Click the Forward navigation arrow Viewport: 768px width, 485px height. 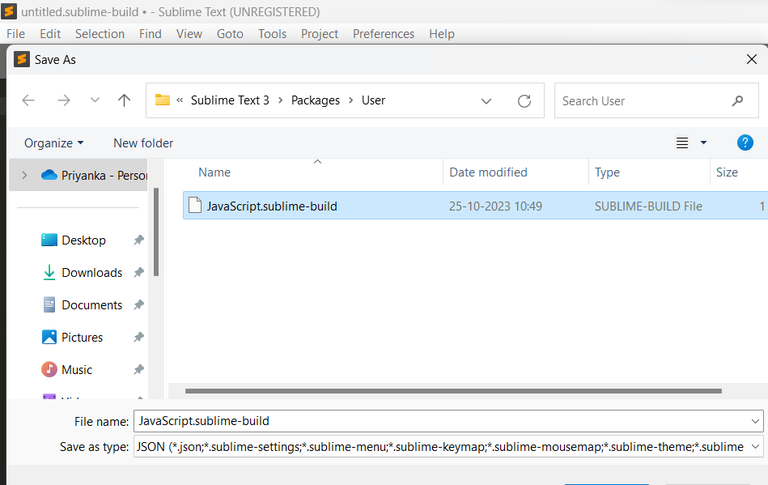[x=64, y=100]
